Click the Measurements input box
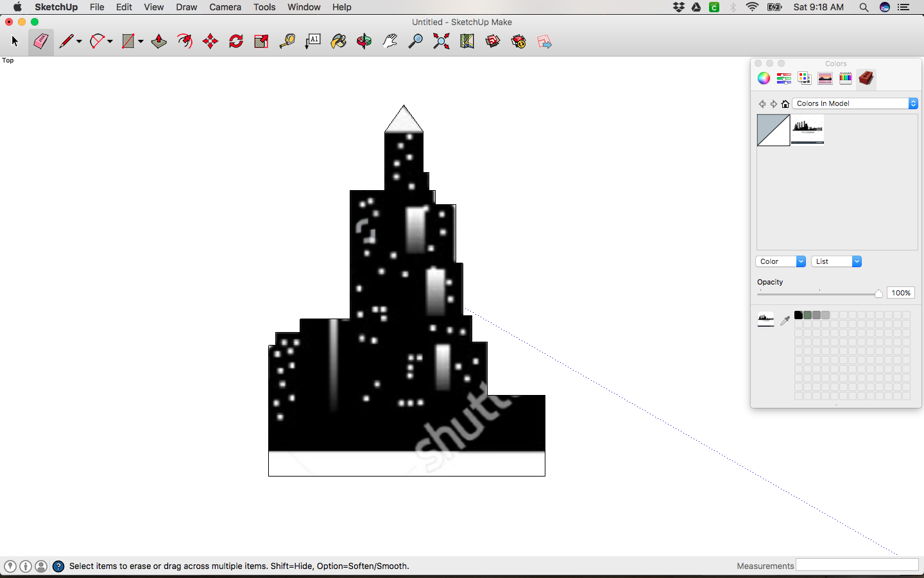The image size is (924, 578). click(x=857, y=565)
